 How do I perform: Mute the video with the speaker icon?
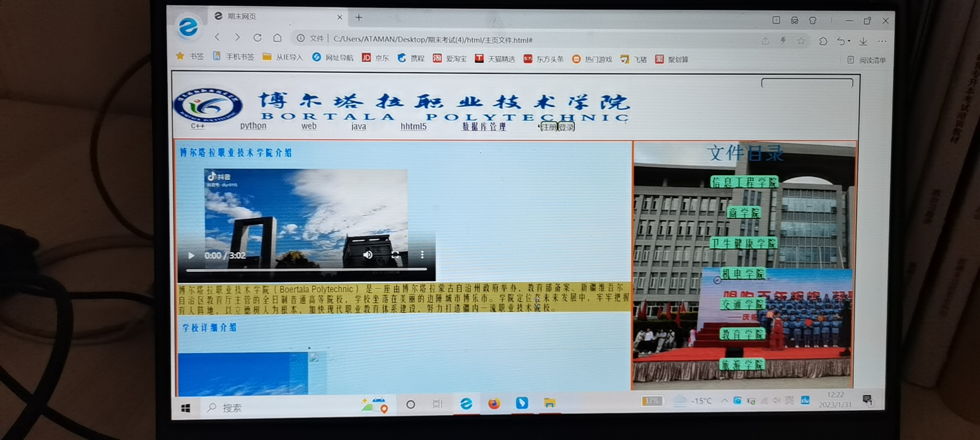click(367, 254)
